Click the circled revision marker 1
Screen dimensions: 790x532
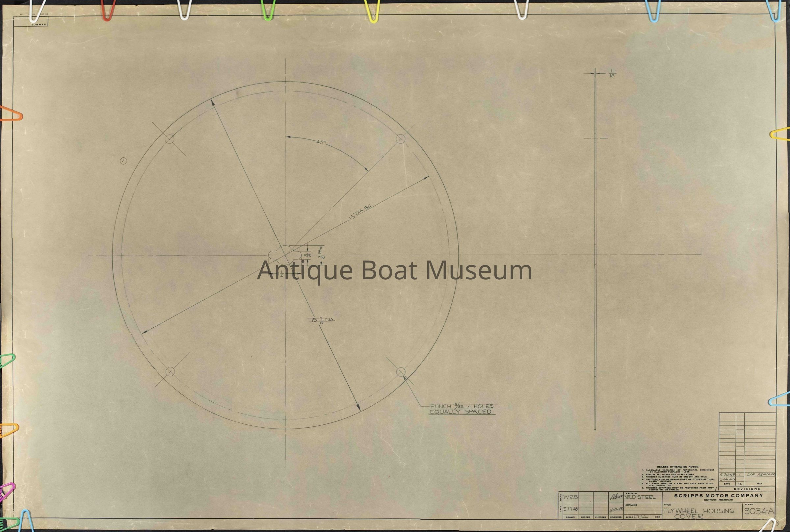pyautogui.click(x=123, y=161)
